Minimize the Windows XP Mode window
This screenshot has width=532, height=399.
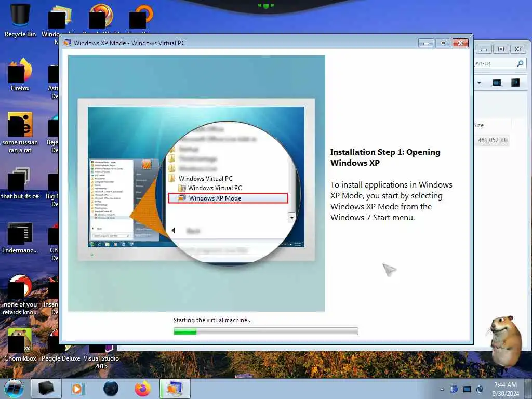pyautogui.click(x=426, y=43)
